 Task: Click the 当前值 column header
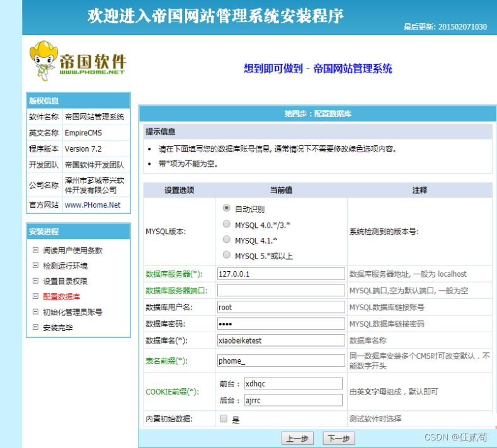pyautogui.click(x=281, y=190)
